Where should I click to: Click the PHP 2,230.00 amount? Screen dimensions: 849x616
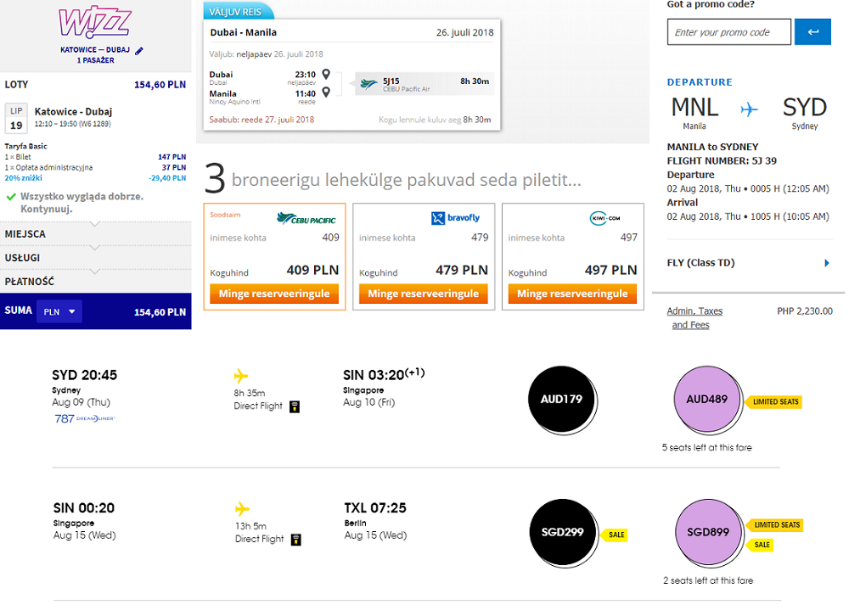point(805,311)
